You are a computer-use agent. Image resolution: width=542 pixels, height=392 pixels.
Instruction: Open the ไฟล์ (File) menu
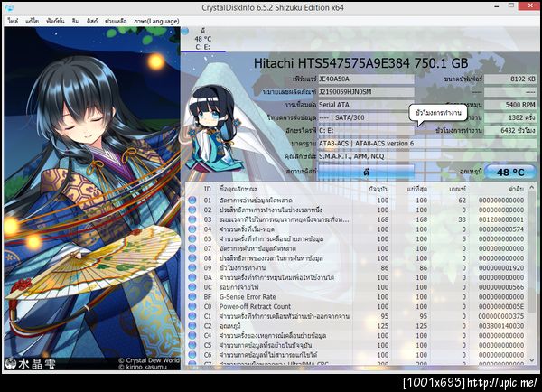[x=13, y=21]
